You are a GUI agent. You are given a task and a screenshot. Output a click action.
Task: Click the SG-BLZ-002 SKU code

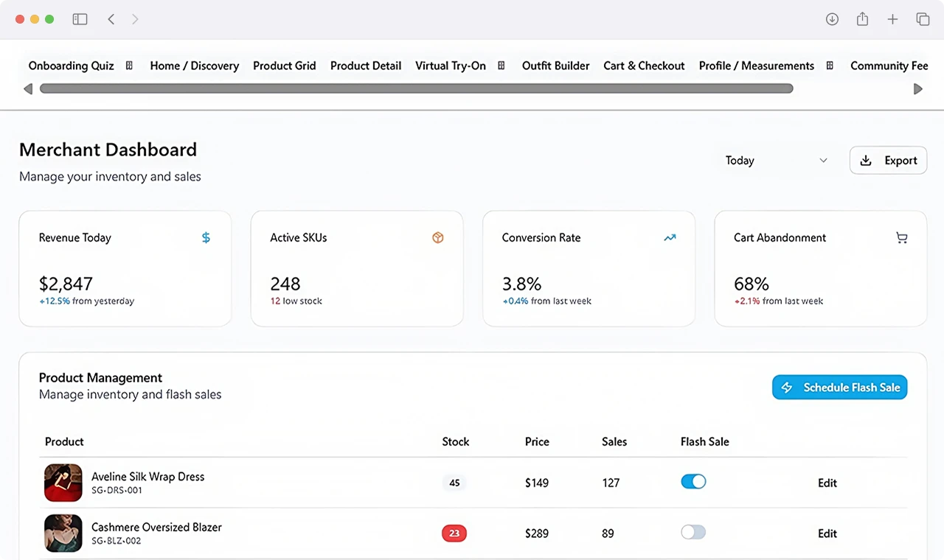tap(117, 541)
